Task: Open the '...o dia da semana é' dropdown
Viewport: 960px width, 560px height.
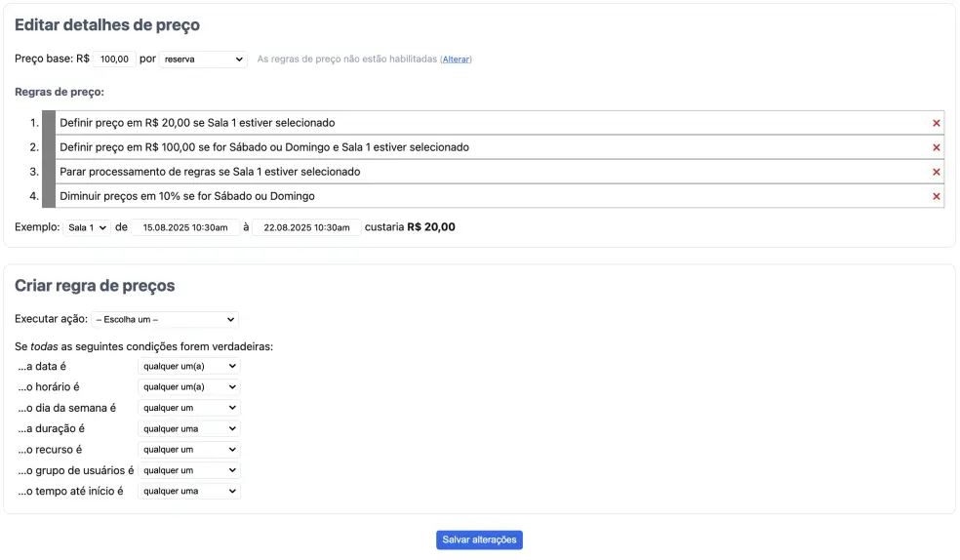Action: (188, 408)
